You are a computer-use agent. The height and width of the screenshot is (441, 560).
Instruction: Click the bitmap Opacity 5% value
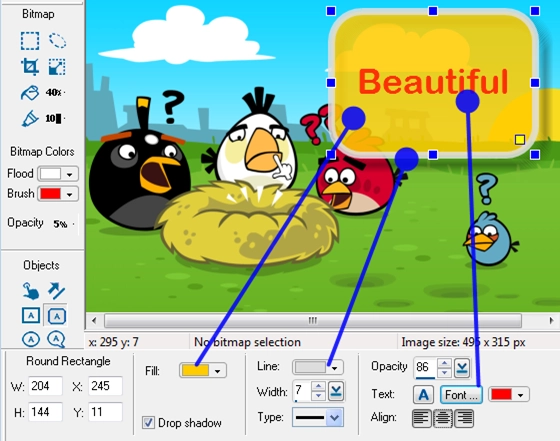click(x=60, y=224)
